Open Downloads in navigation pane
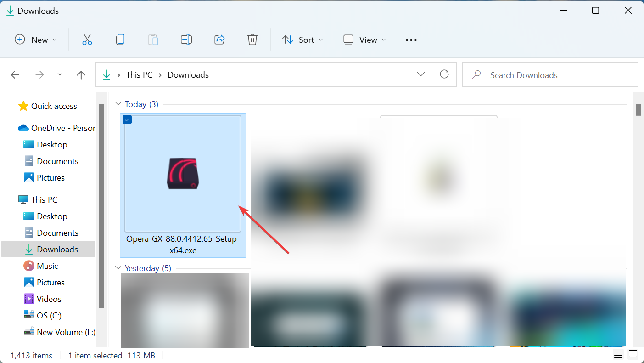Image resolution: width=644 pixels, height=363 pixels. click(x=49, y=250)
